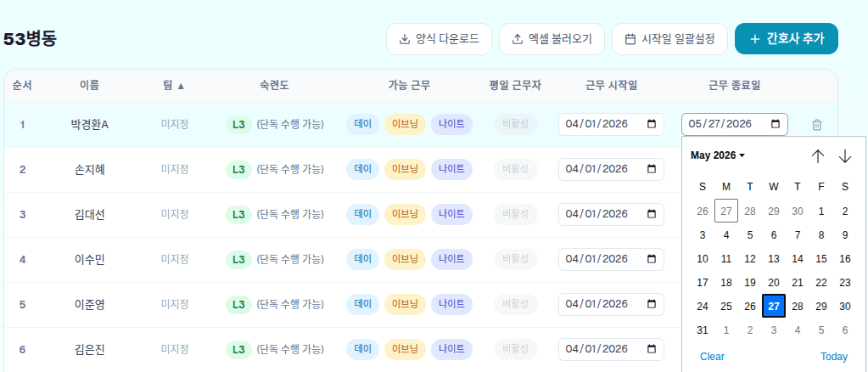868x372 pixels.
Task: Toggle 평일 근무자 비활성 for 손지혜
Action: pos(515,169)
